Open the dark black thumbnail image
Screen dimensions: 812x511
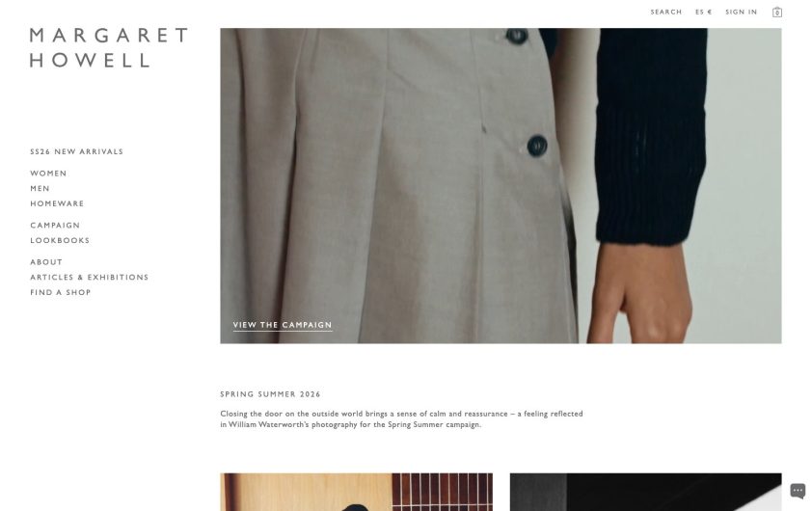click(x=646, y=492)
